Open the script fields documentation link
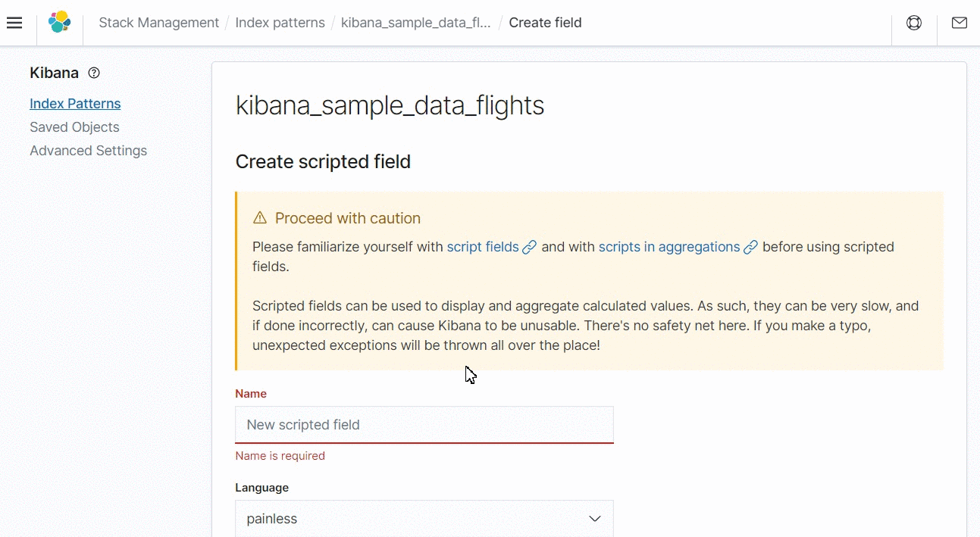The image size is (980, 537). tap(483, 247)
